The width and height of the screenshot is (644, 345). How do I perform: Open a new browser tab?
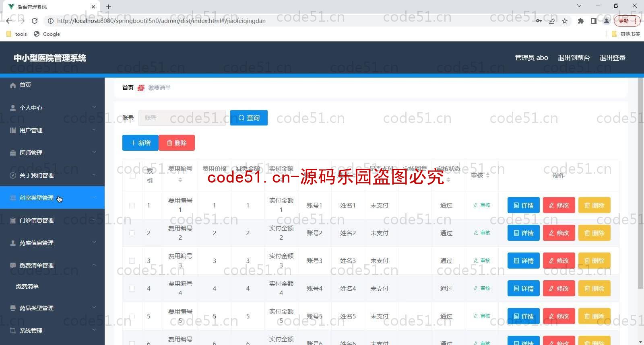click(109, 7)
